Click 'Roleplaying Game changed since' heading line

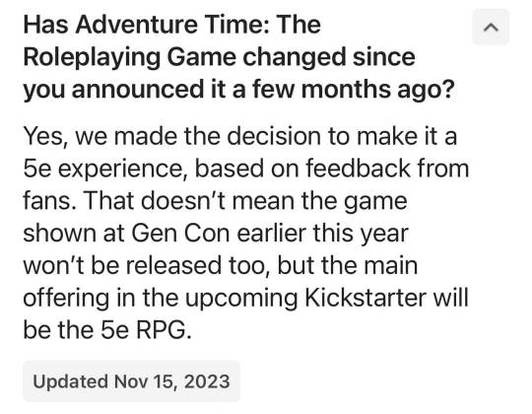(x=219, y=56)
